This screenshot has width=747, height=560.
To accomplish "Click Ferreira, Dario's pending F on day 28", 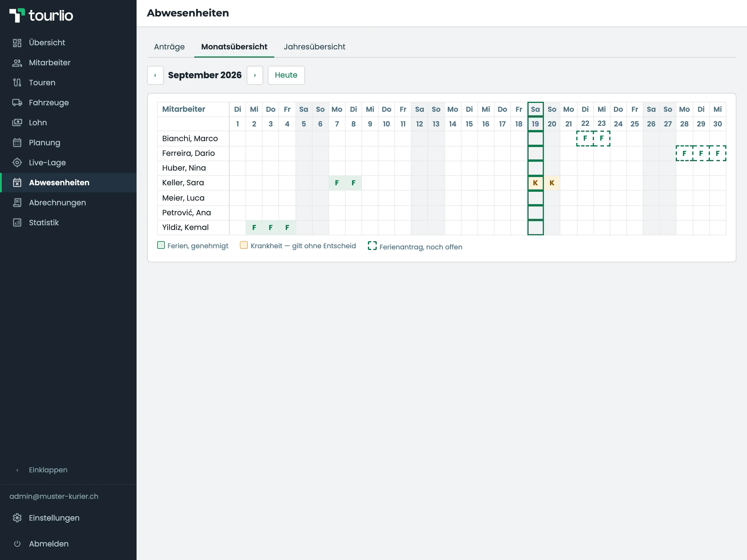I will point(684,153).
